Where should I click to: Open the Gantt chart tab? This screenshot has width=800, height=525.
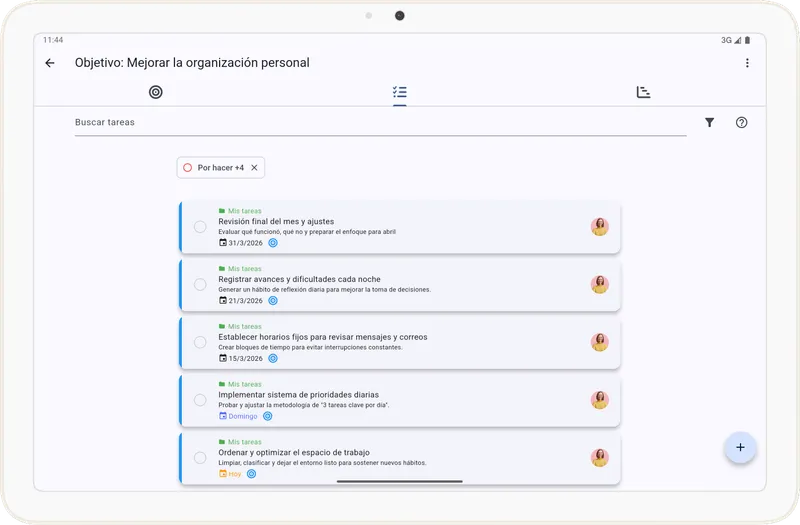(644, 92)
